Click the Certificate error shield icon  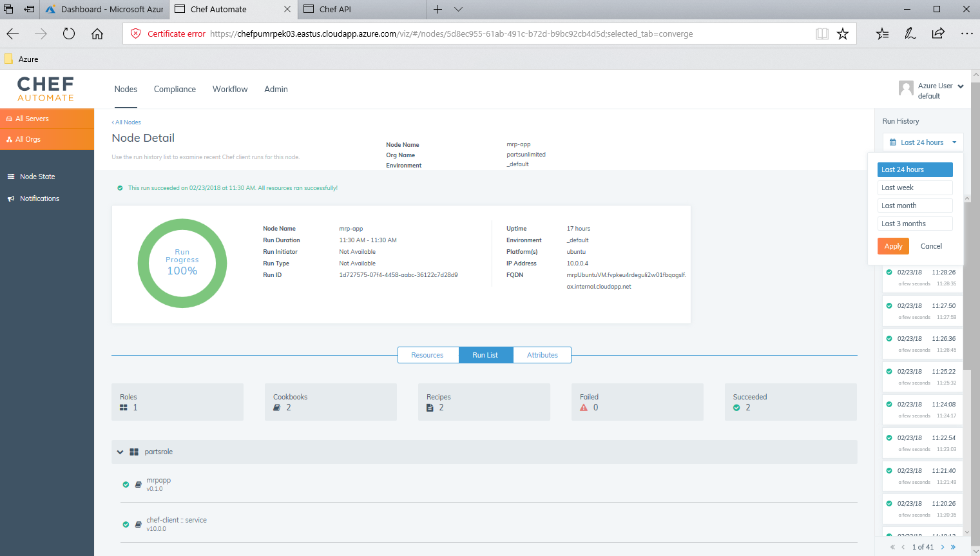click(135, 33)
